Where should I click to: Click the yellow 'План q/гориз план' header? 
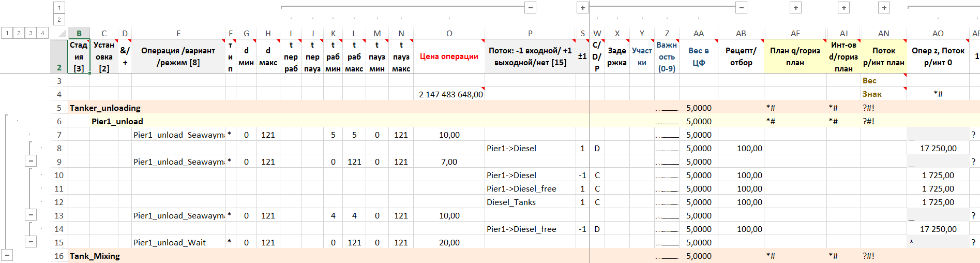click(x=794, y=56)
